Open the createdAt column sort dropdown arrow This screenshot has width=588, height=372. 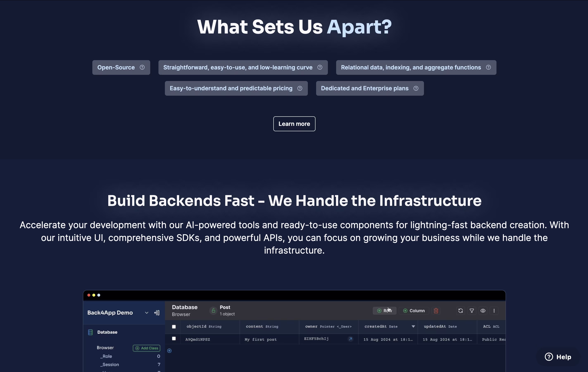[x=413, y=327]
